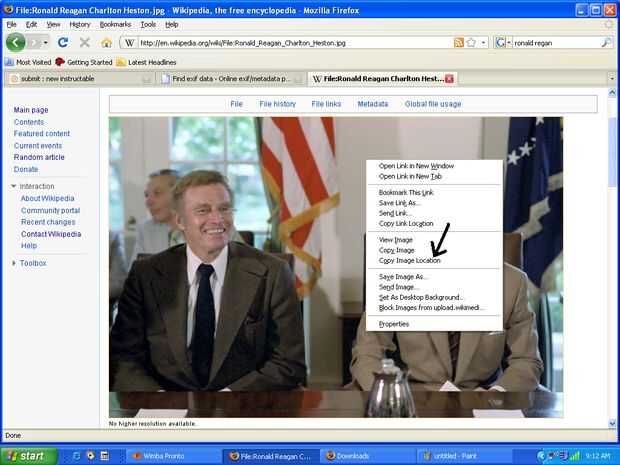Viewport: 620px width, 465px height.
Task: Switch to Downloads taskbar window
Action: (367, 456)
